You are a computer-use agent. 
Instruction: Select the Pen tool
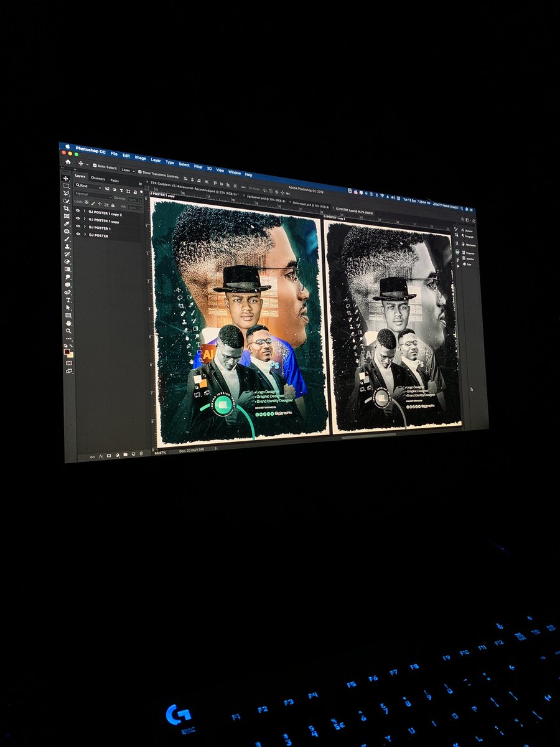(67, 292)
